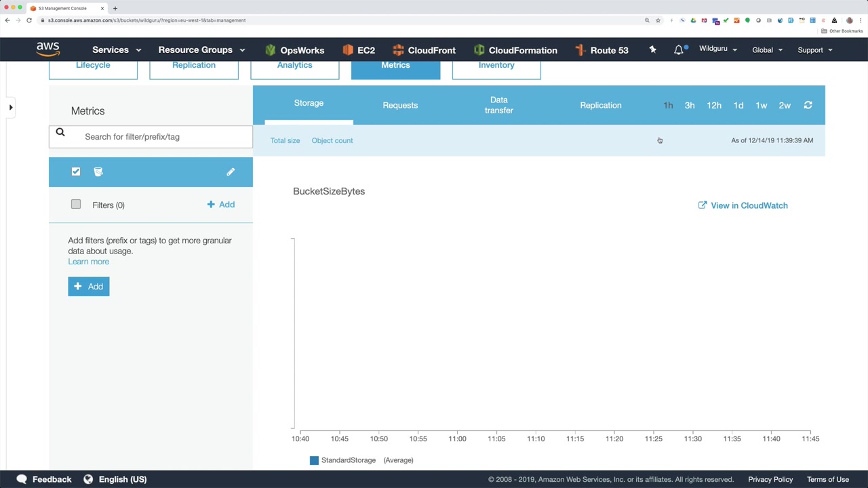This screenshot has width=868, height=488.
Task: Open the Privacy Policy link
Action: point(770,479)
